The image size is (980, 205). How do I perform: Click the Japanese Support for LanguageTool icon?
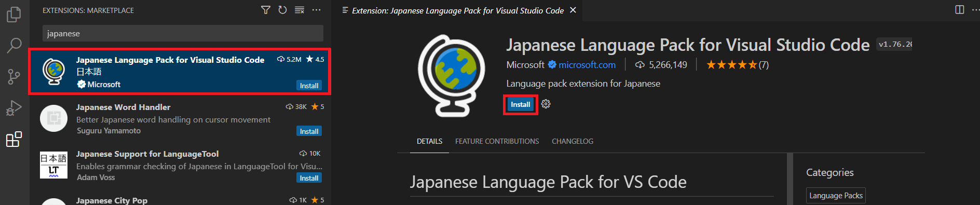[x=53, y=165]
